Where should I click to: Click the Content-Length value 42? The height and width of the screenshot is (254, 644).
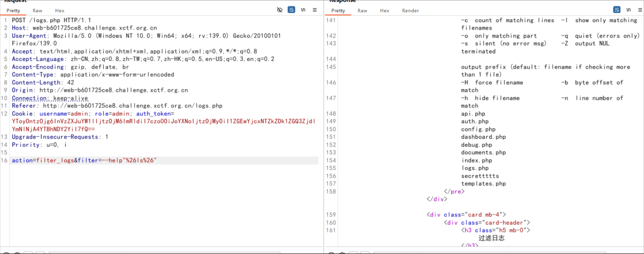tap(71, 82)
